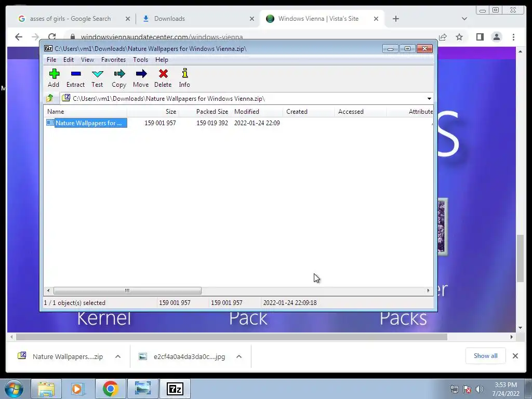This screenshot has height=399, width=532.
Task: Click the 159 019 392 packed size cell
Action: click(212, 123)
